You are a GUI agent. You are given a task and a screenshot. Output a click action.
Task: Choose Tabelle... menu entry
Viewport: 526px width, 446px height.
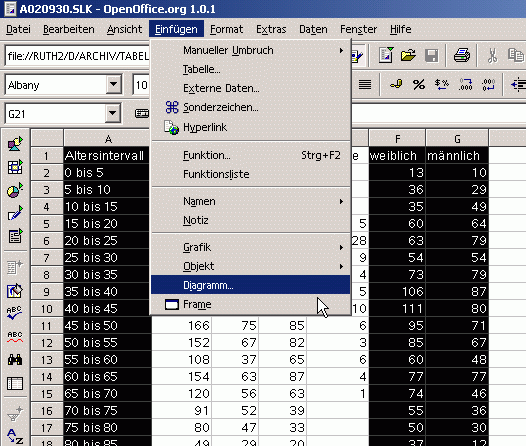[x=250, y=69]
